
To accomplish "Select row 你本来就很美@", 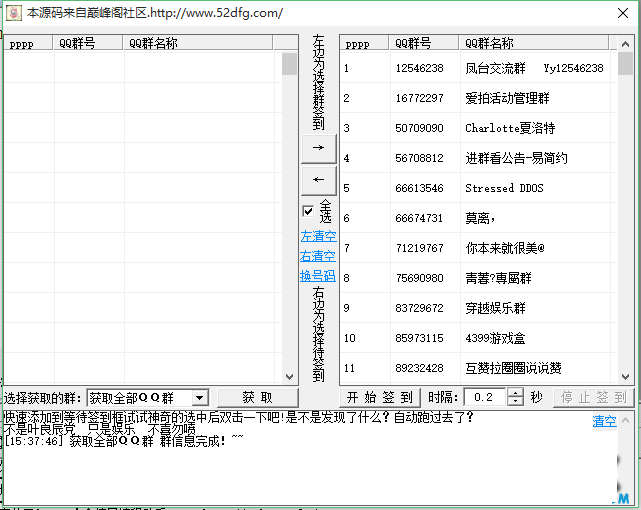I will click(479, 248).
